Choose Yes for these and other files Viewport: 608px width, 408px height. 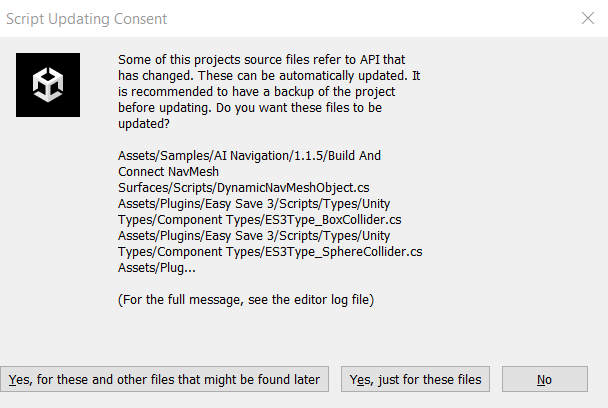164,379
